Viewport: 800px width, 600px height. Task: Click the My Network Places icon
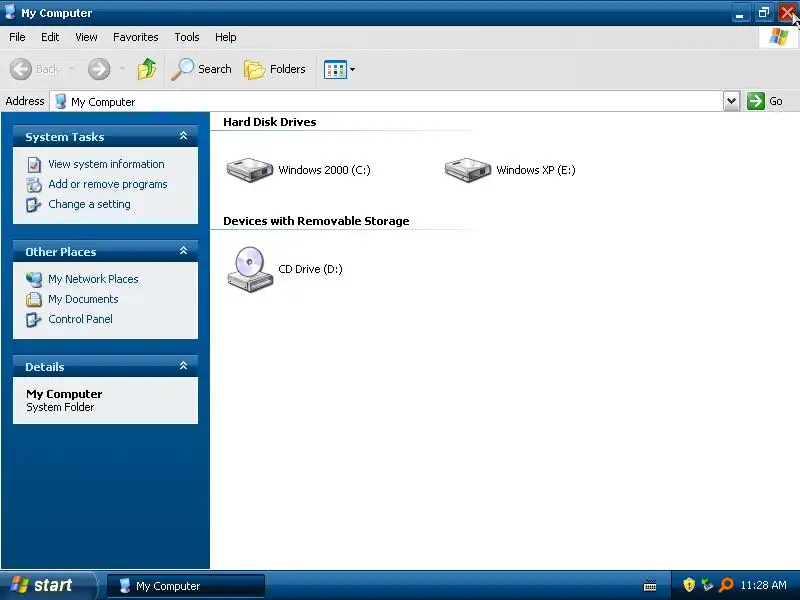point(34,279)
